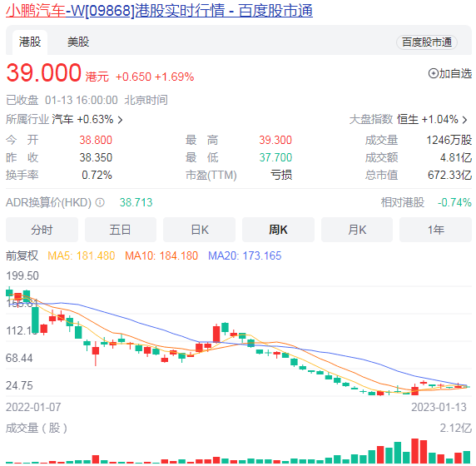Image resolution: width=476 pixels, height=466 pixels.
Task: Expand the 所属行业 汽车 chevron arrow
Action: pos(120,120)
